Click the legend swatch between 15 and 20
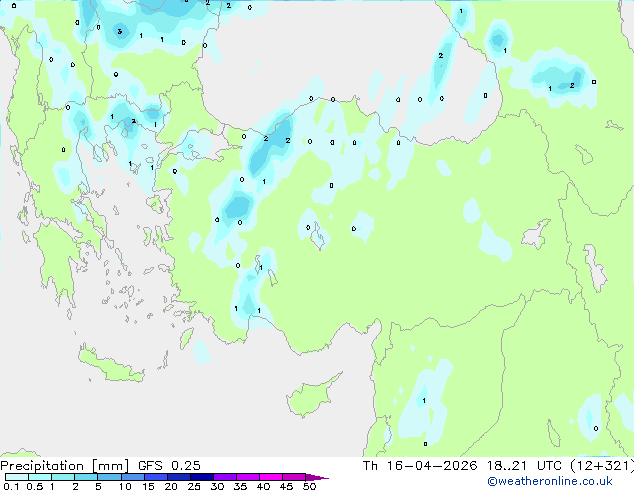634x490 pixels. click(x=155, y=477)
